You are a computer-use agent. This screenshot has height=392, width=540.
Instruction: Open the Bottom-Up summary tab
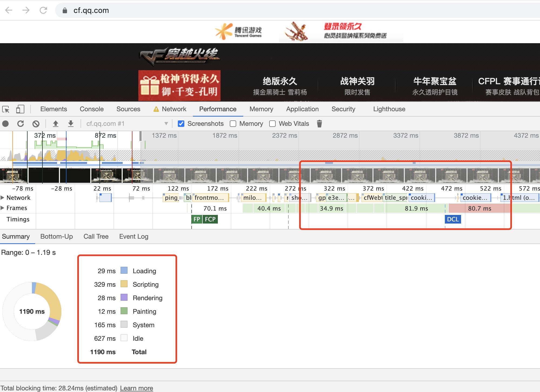(x=56, y=236)
